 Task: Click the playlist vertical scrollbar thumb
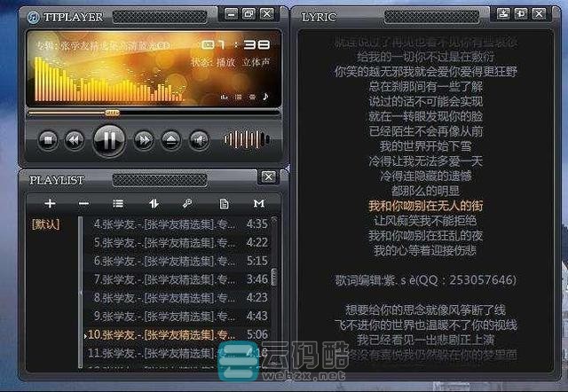tap(273, 278)
